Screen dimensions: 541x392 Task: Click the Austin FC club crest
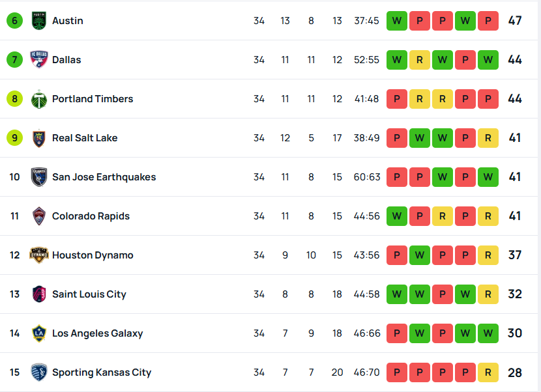click(x=39, y=21)
